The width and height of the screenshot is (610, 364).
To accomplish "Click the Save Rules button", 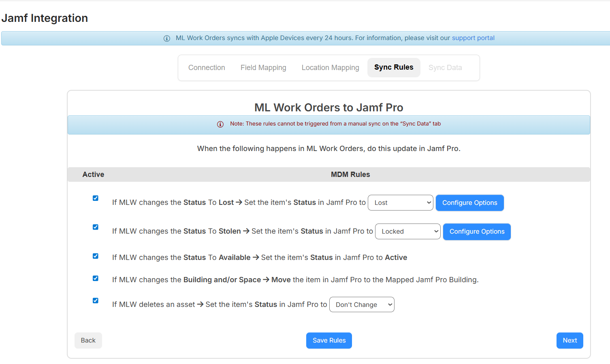I will pyautogui.click(x=329, y=341).
